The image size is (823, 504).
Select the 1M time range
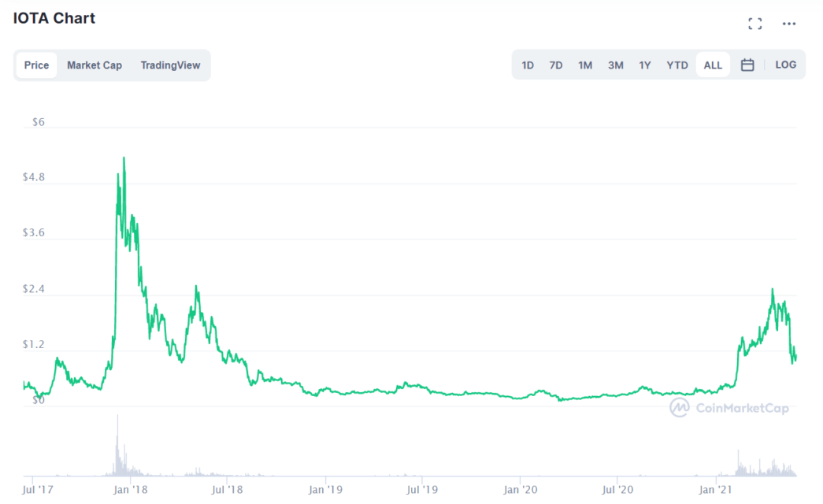(585, 65)
